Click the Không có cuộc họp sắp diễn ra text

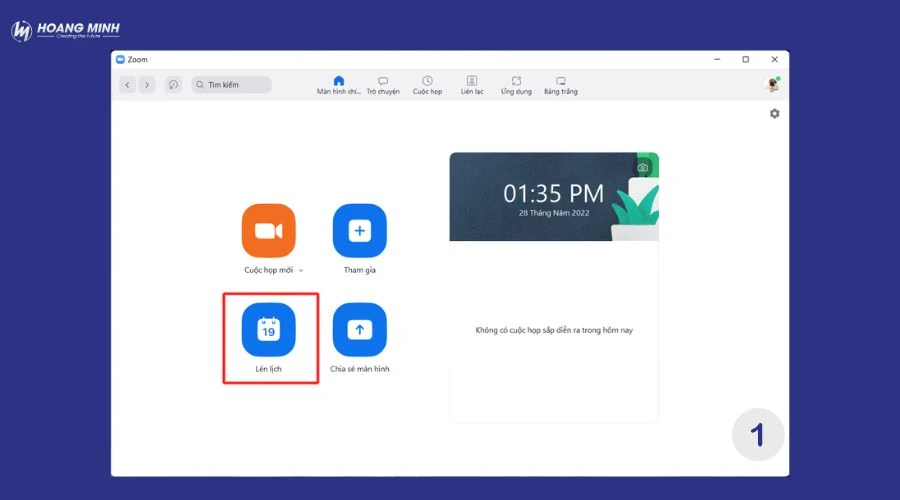tap(554, 330)
